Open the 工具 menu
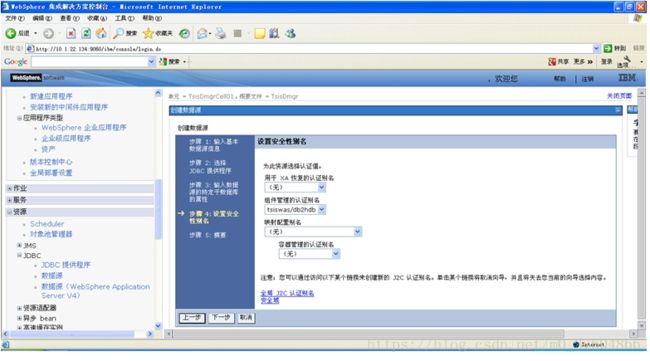The height and width of the screenshot is (361, 650). [x=124, y=18]
